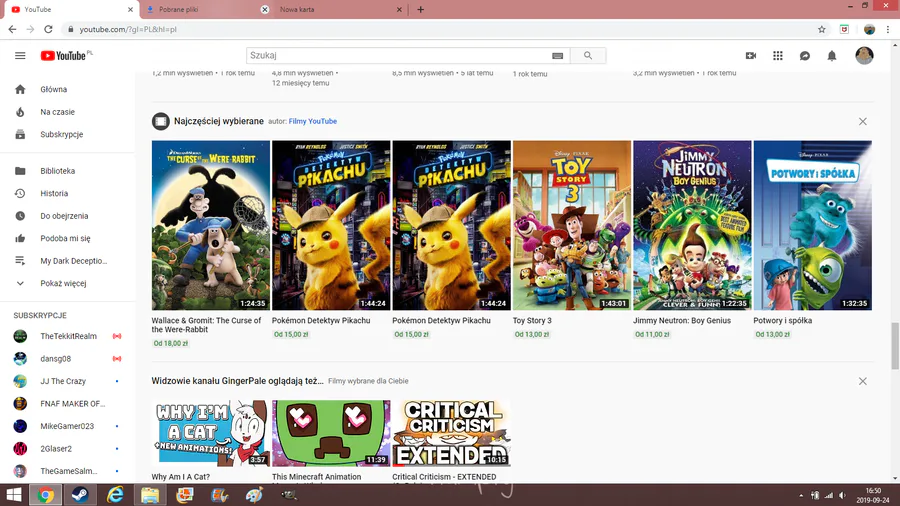The height and width of the screenshot is (506, 900).
Task: Open first Pokémon Detektyw Pikachu poster
Action: click(x=331, y=225)
